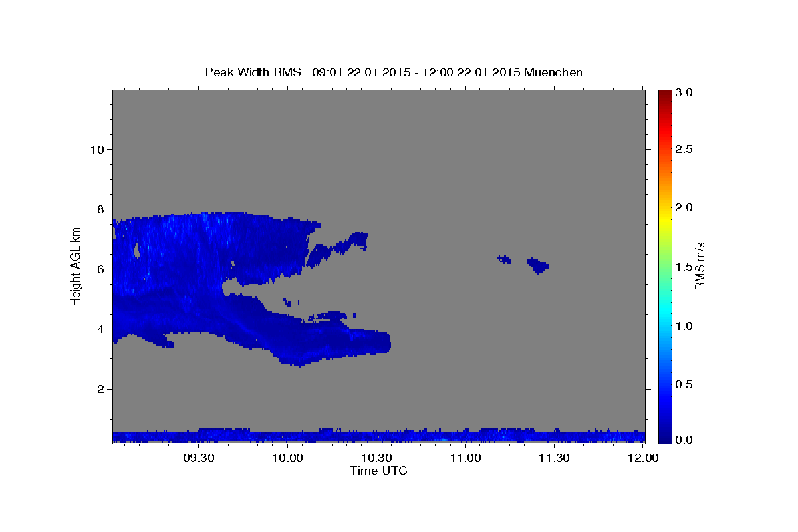This screenshot has height=532, width=798.
Task: Click the colorbar label '0.0'
Action: click(x=685, y=439)
